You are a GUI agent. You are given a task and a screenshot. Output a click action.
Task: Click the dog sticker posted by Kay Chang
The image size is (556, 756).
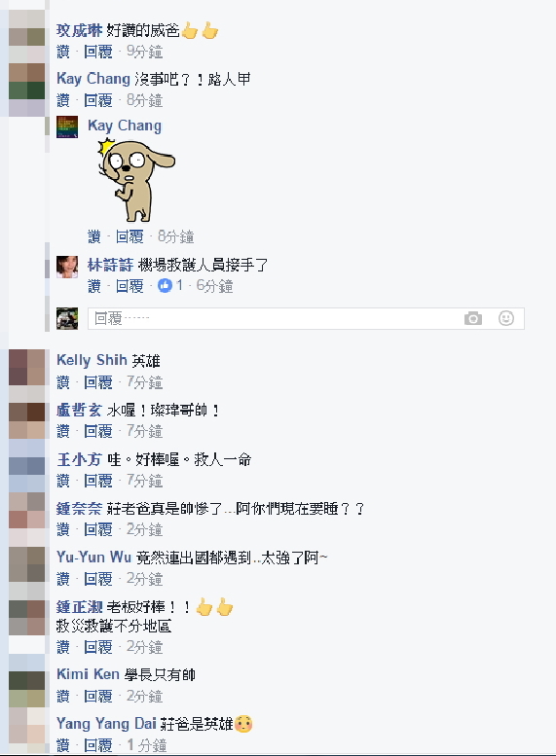click(135, 181)
